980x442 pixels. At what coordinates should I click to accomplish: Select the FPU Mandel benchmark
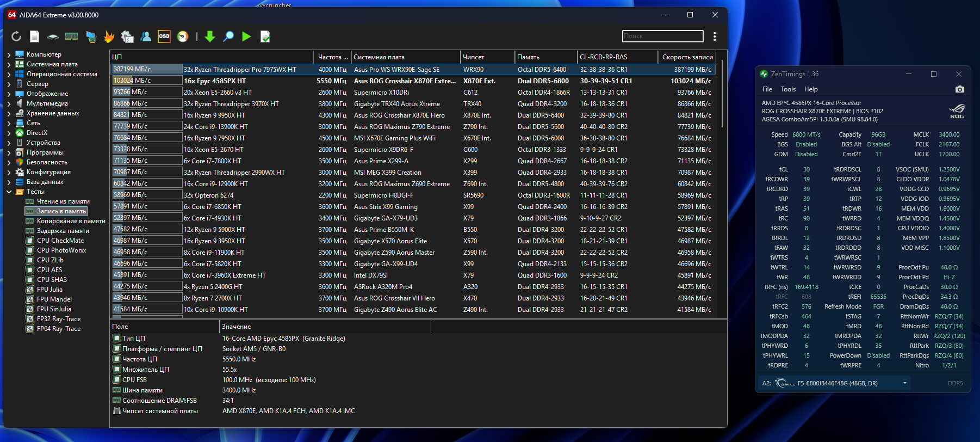coord(54,299)
